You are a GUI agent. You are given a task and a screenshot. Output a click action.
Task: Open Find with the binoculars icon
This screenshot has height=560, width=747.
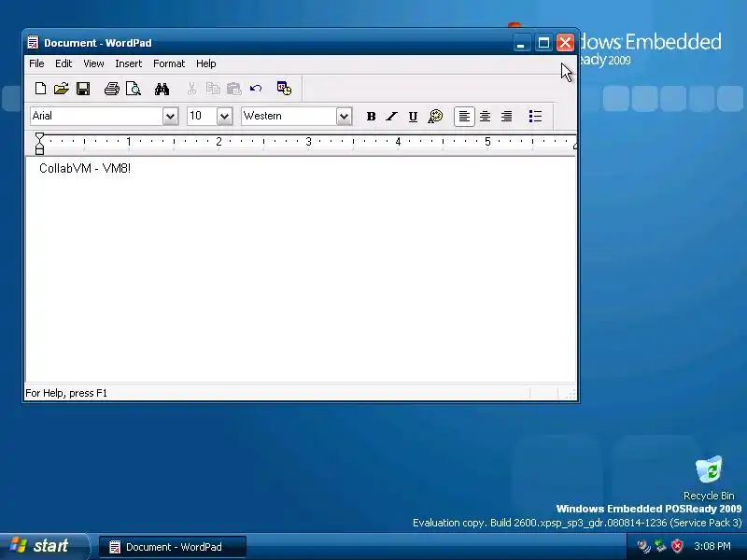click(162, 89)
